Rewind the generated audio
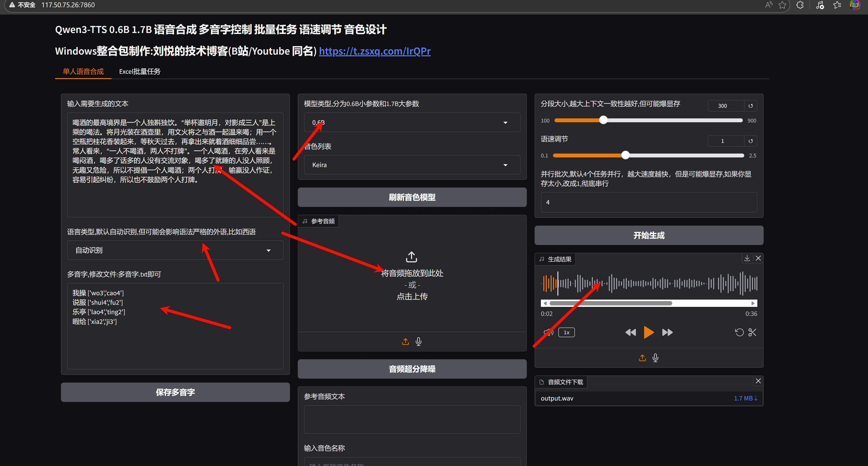 pyautogui.click(x=630, y=332)
